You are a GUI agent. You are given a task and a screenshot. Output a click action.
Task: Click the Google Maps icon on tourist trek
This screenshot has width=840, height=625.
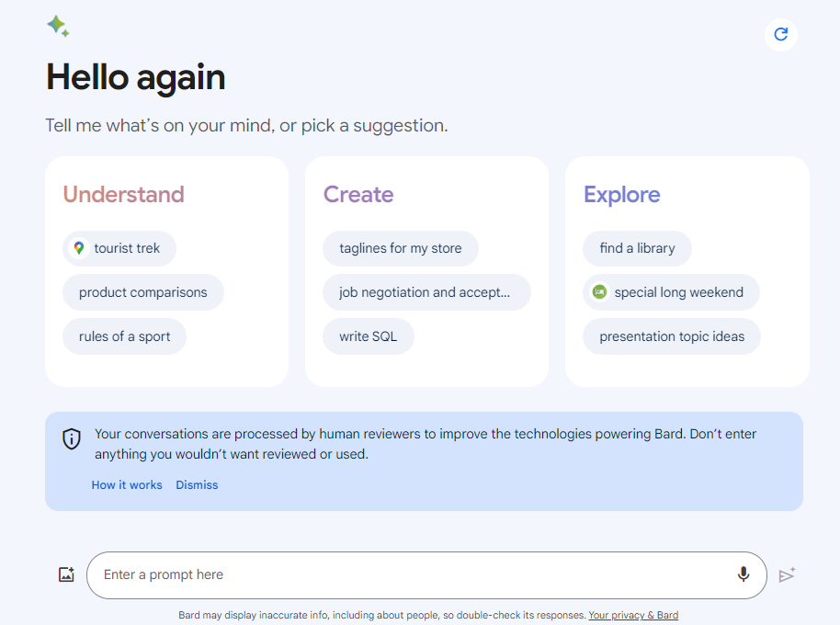[x=79, y=248]
